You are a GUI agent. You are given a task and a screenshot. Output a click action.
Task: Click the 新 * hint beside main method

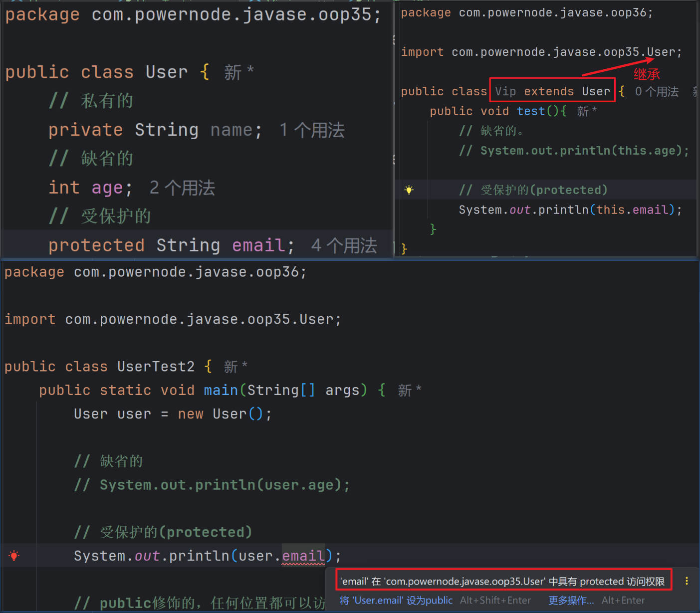[x=409, y=390]
